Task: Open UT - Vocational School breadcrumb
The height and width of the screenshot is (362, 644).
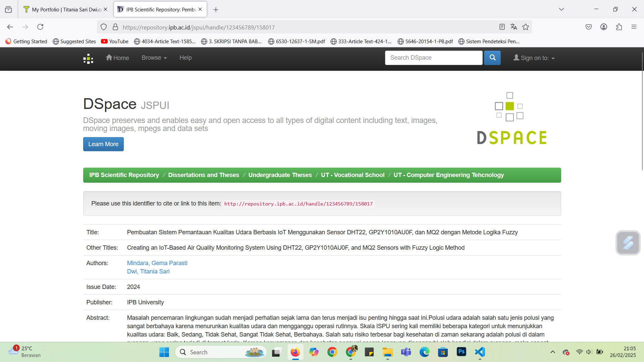Action: click(353, 175)
